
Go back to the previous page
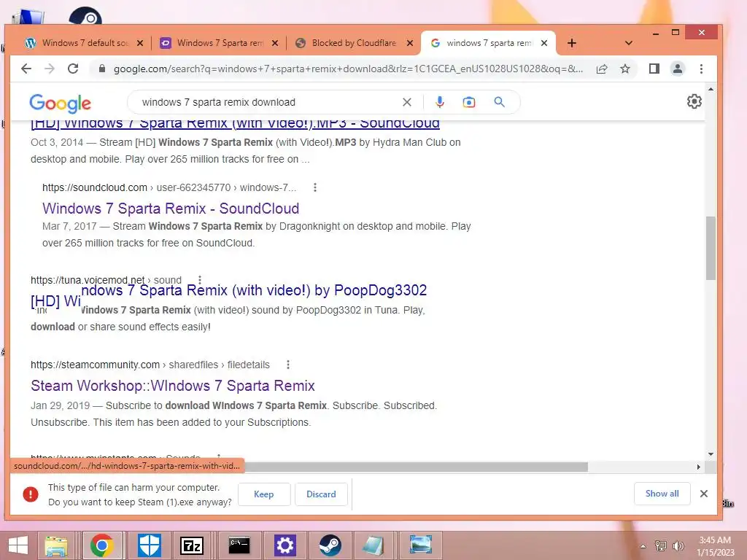click(x=26, y=69)
